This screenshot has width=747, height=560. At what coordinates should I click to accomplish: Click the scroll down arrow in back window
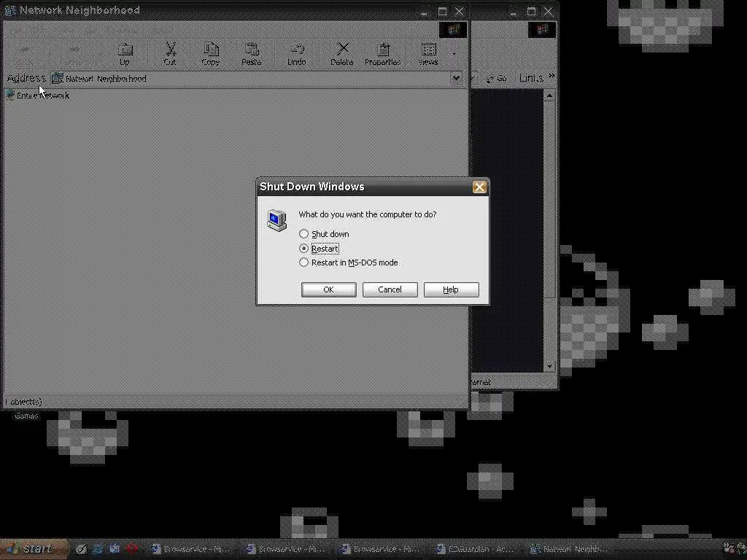[549, 366]
